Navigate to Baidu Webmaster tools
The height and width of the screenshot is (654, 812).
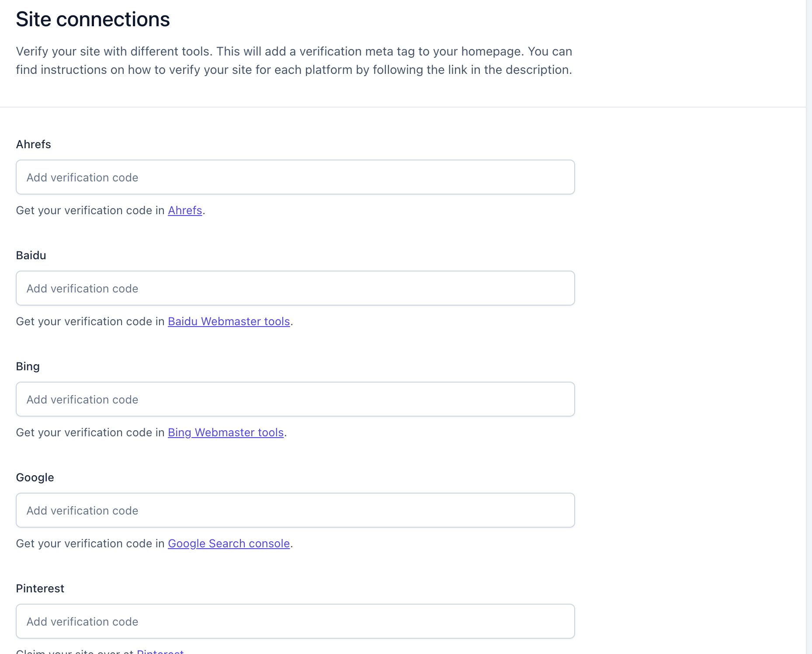pos(229,321)
